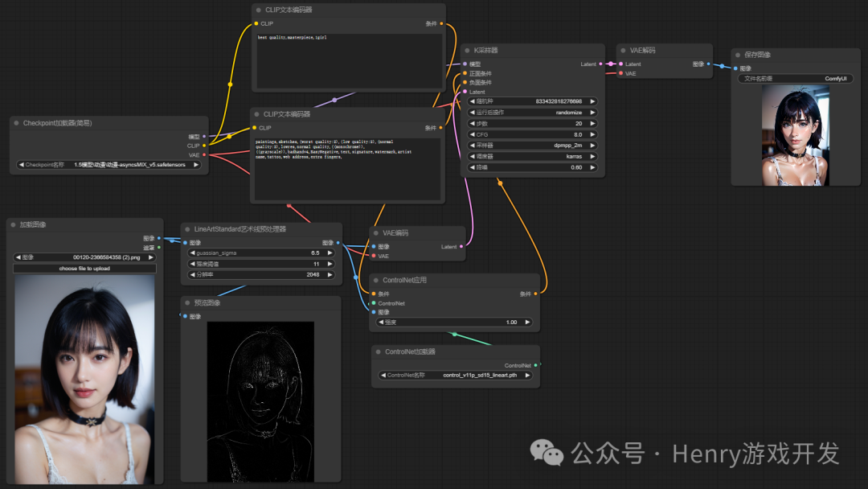Image resolution: width=868 pixels, height=489 pixels.
Task: Open the ControlNet名称 model selector
Action: pyautogui.click(x=456, y=375)
